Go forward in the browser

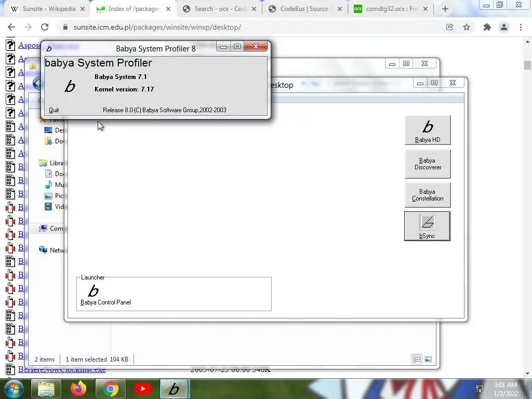pos(28,27)
